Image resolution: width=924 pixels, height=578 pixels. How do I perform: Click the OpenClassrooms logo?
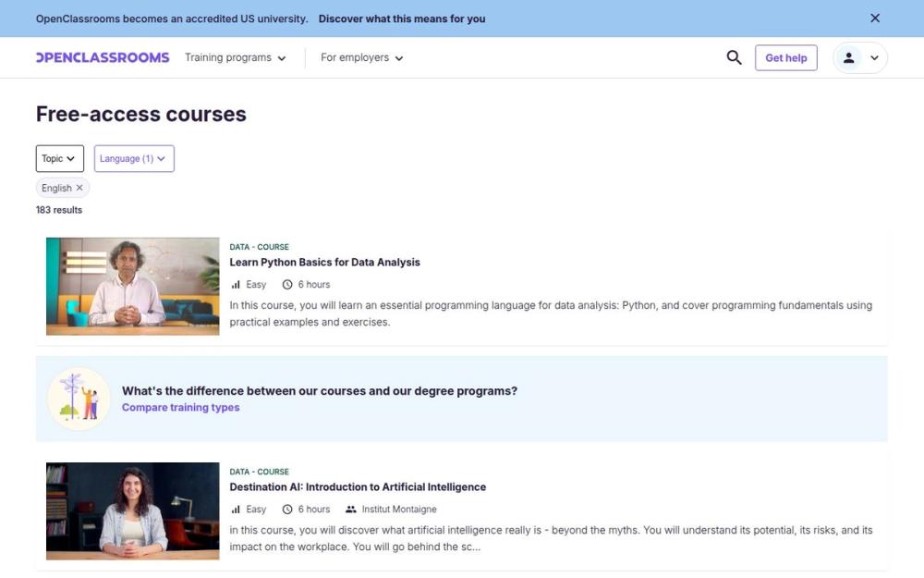coord(102,57)
